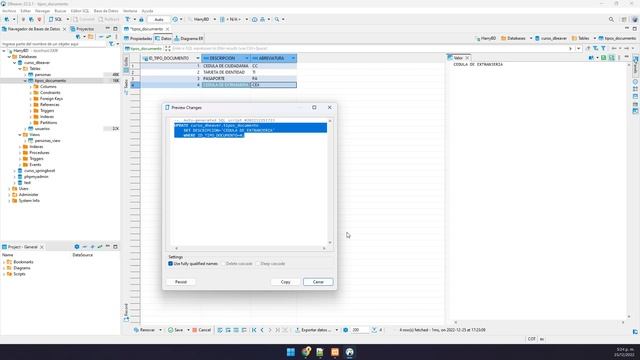Tick the Use fully qualified names checkbox
The image size is (640, 360).
click(171, 264)
